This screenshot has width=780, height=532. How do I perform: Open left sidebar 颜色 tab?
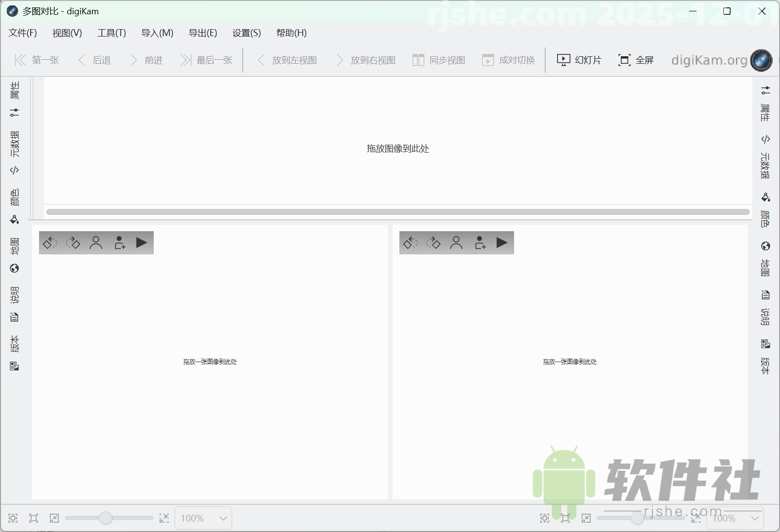[15, 206]
